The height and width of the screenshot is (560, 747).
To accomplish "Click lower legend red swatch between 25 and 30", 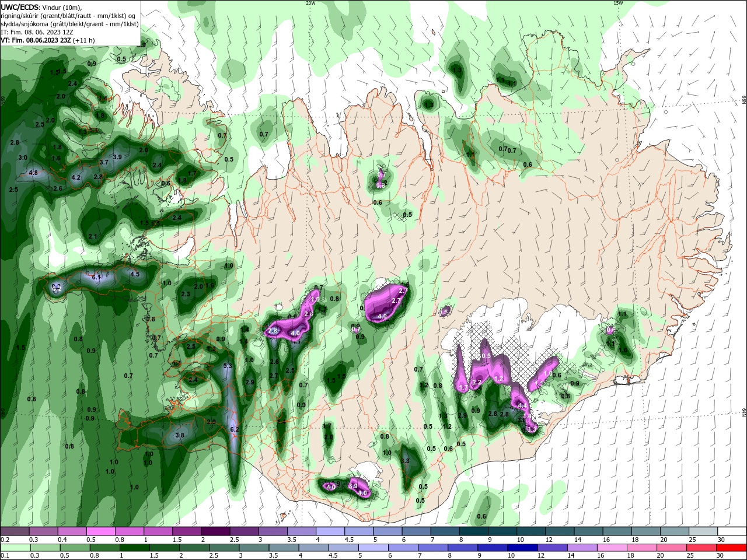I will (701, 548).
